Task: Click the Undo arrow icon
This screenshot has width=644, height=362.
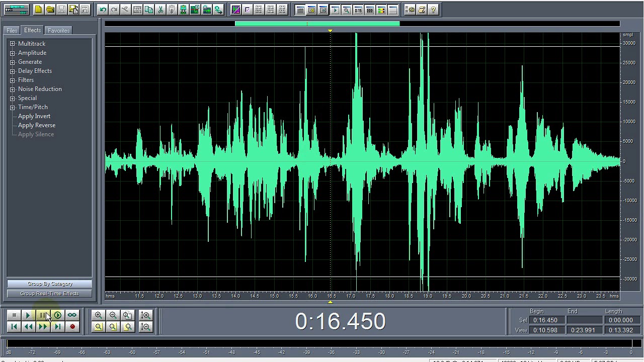Action: (x=103, y=10)
